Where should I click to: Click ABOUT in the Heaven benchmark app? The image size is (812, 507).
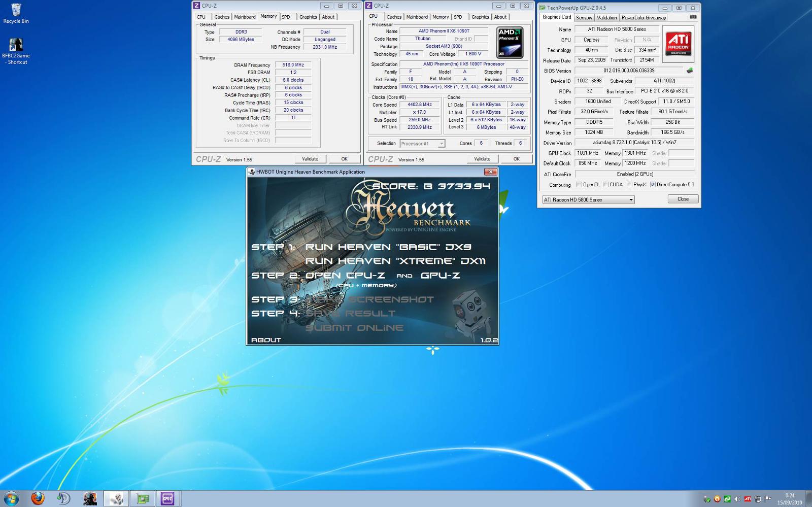[266, 340]
